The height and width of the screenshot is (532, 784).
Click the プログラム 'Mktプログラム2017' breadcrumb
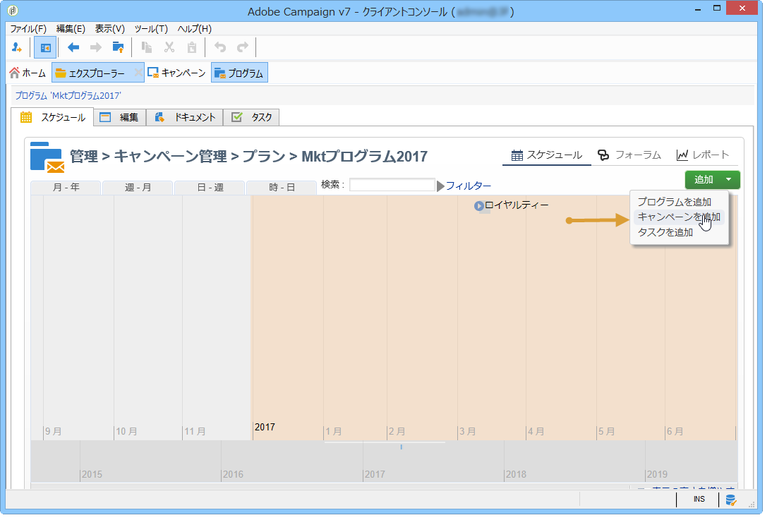pos(68,95)
